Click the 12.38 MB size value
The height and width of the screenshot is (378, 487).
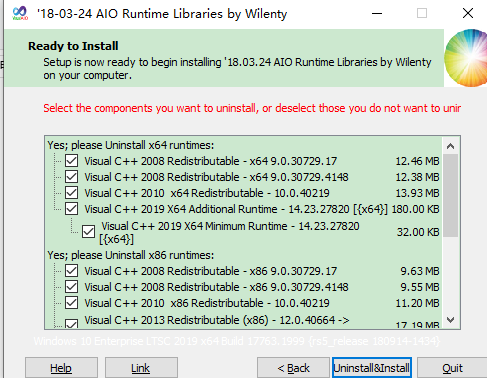(417, 177)
